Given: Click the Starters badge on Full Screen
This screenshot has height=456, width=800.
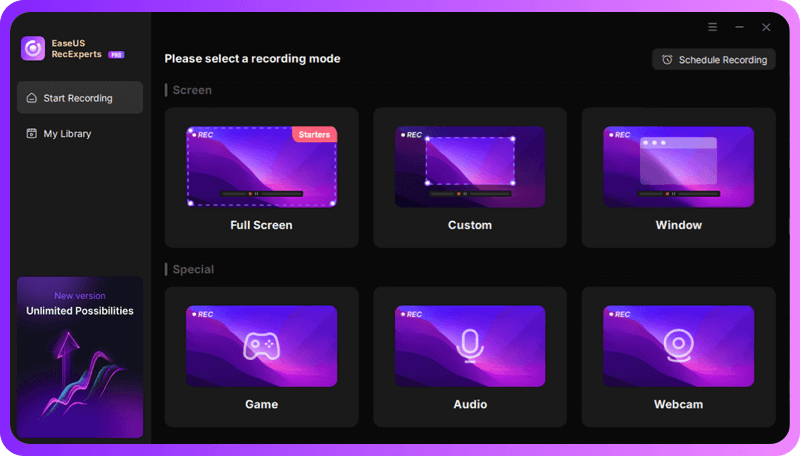Looking at the screenshot, I should click(x=314, y=134).
